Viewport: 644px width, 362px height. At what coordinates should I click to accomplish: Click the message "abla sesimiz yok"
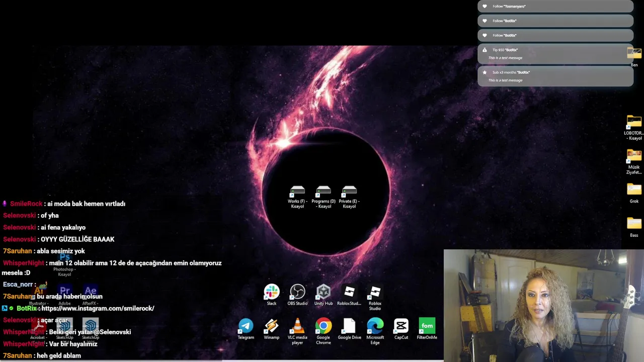[x=61, y=251]
